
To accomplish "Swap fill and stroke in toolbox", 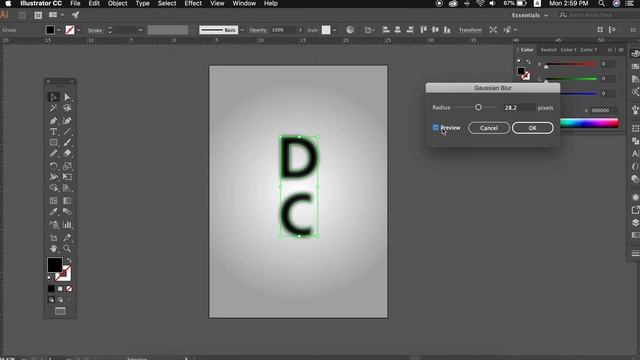I will pos(69,260).
